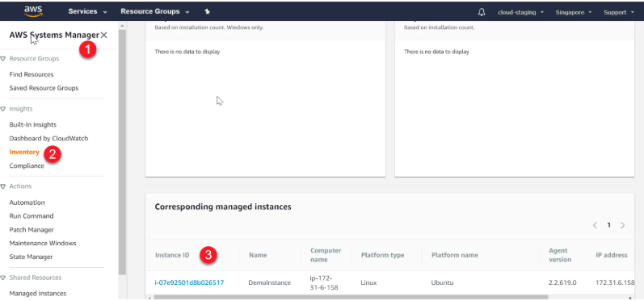
Task: Select Inventory in the sidebar
Action: [24, 153]
